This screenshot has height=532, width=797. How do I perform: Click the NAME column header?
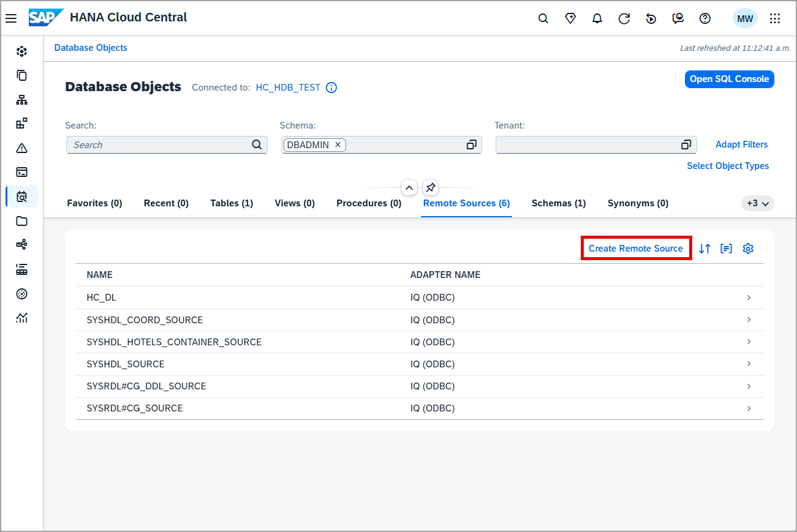point(100,275)
